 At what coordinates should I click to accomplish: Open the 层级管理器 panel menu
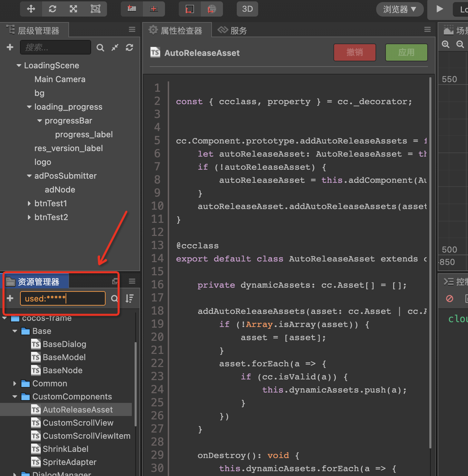(x=132, y=30)
